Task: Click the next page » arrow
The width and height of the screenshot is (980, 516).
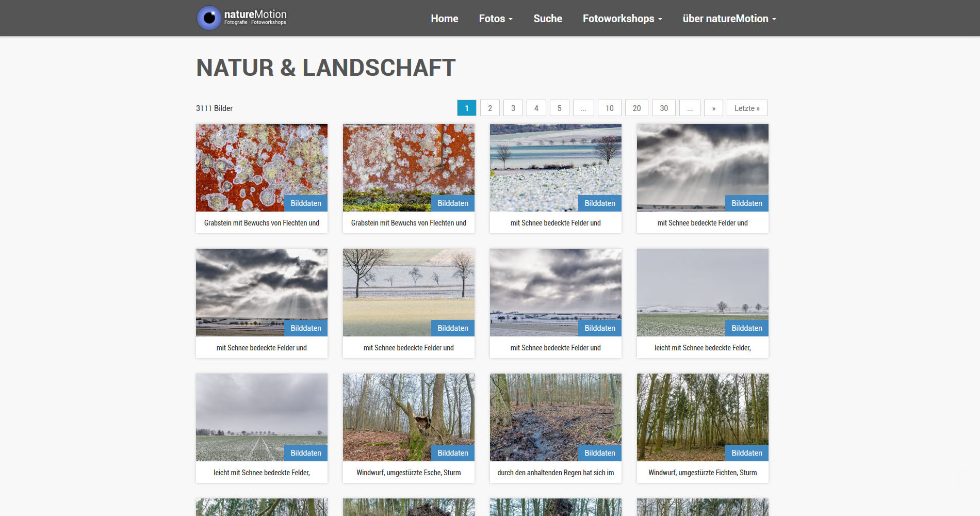Action: (713, 108)
